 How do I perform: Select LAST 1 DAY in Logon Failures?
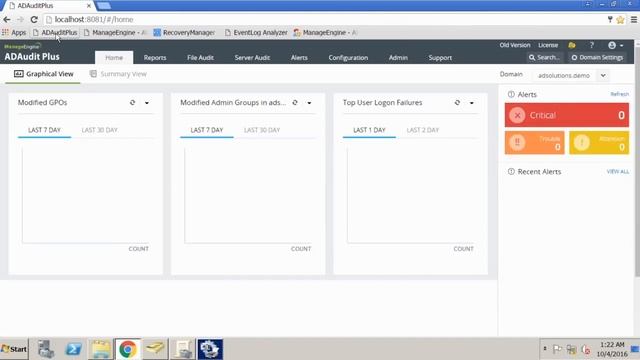[x=369, y=130]
